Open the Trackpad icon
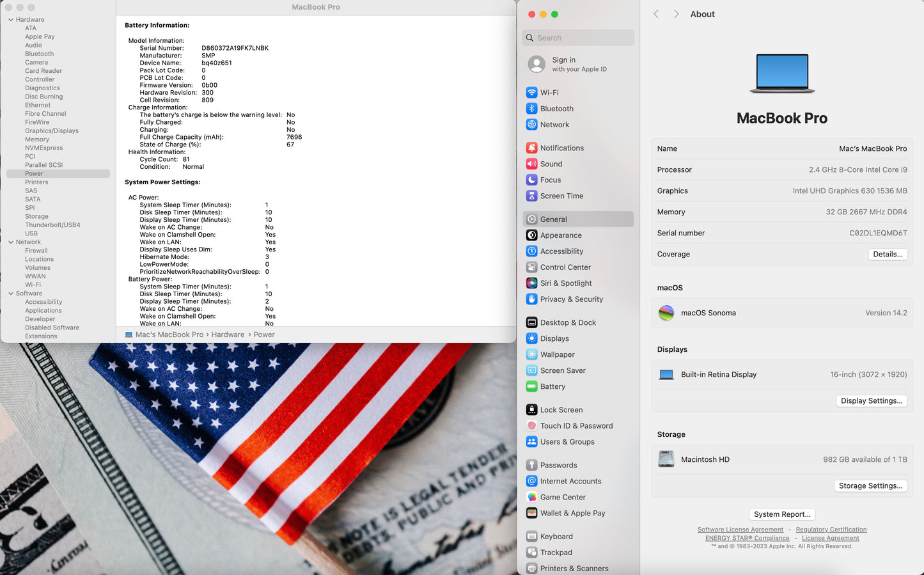This screenshot has width=924, height=575. click(x=531, y=553)
